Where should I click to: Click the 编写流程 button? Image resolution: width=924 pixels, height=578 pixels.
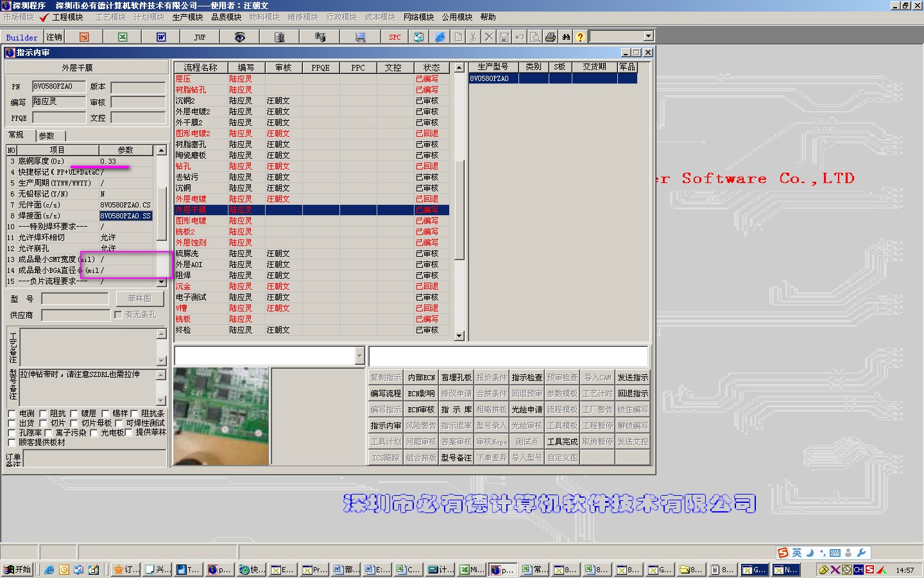[x=386, y=394]
